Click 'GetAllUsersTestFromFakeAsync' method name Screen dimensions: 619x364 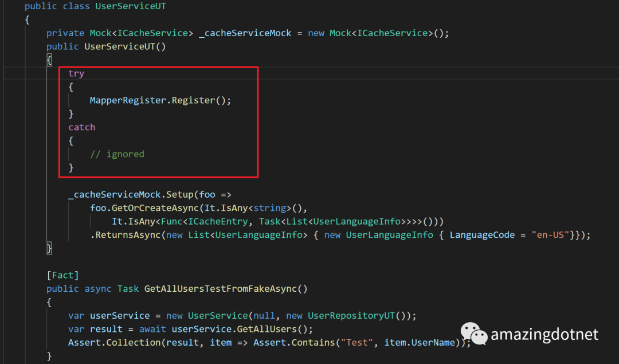[220, 288]
